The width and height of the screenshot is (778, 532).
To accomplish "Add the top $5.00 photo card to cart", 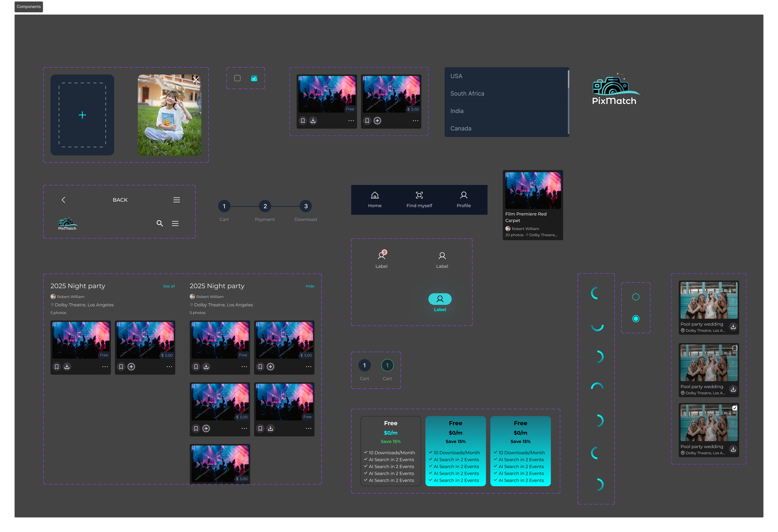I will point(378,121).
